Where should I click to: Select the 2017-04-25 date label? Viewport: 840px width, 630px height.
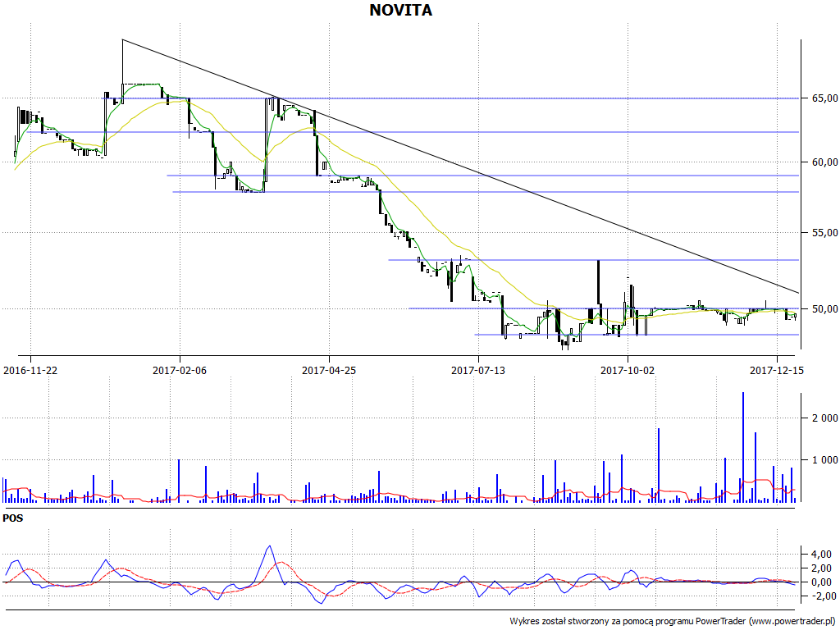pos(329,370)
